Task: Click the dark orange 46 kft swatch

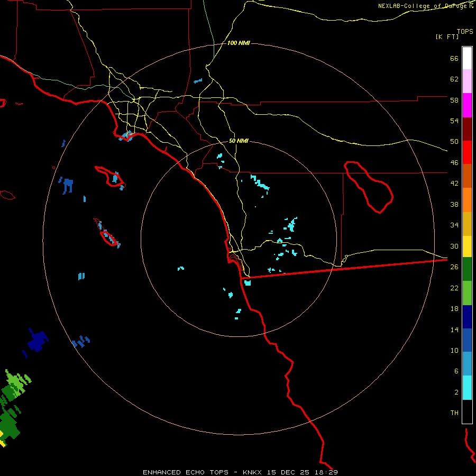Action: [x=467, y=176]
